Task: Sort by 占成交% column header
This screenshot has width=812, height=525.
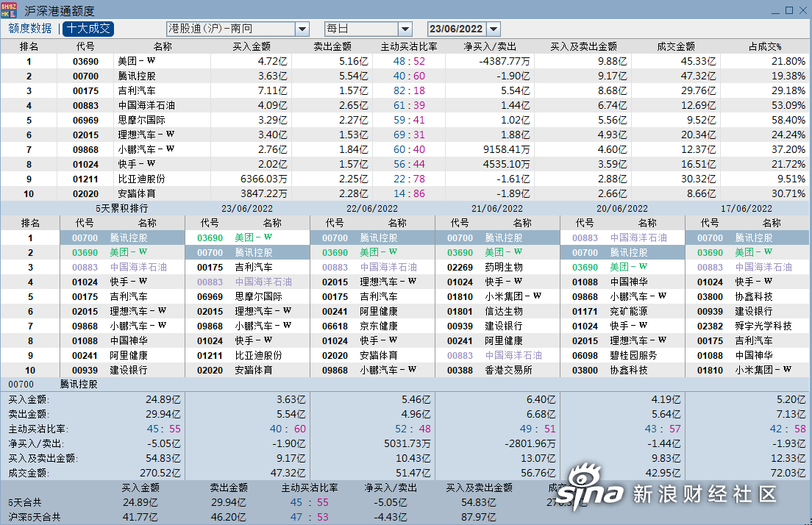Action: click(x=765, y=46)
